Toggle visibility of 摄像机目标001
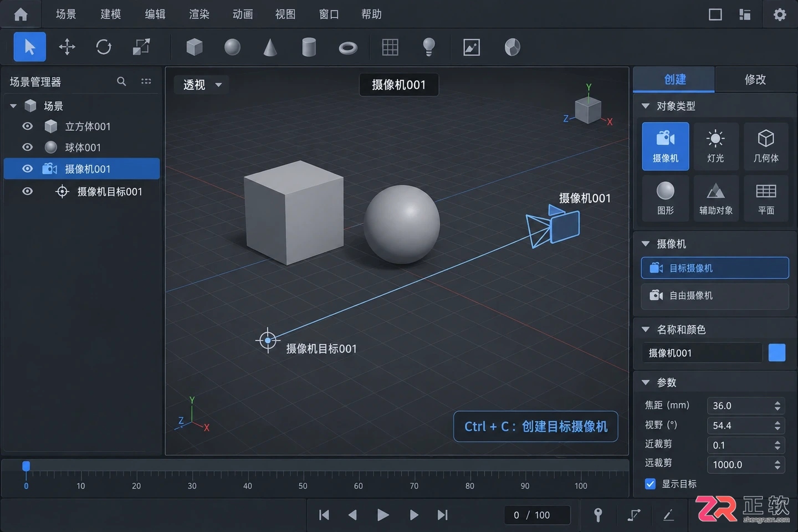This screenshot has width=798, height=532. tap(27, 191)
